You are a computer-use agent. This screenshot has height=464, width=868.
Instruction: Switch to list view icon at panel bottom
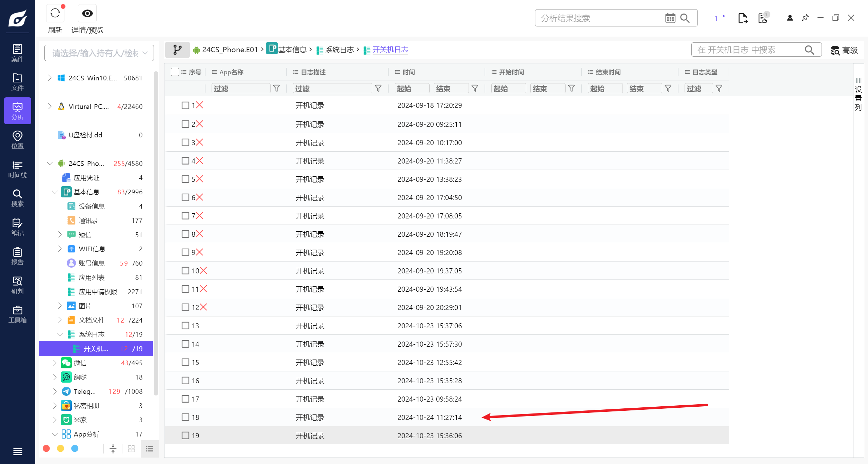150,449
